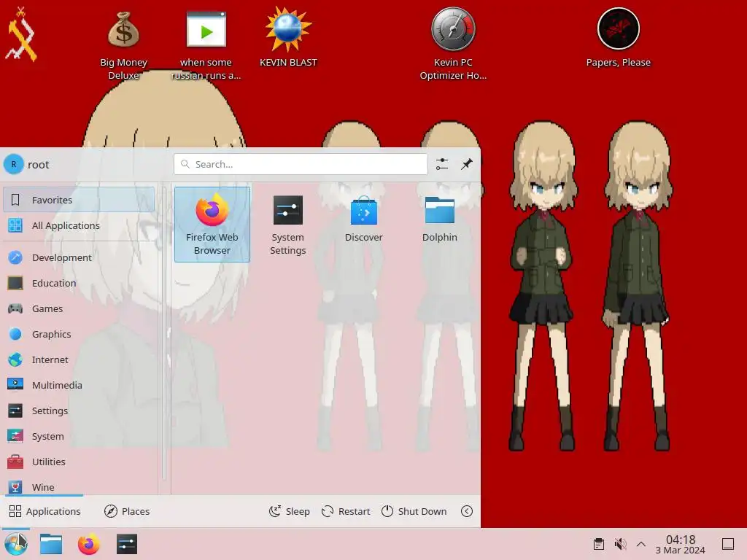Open the launcher configure sliders icon
Screen dimensions: 747x560
[x=441, y=164]
